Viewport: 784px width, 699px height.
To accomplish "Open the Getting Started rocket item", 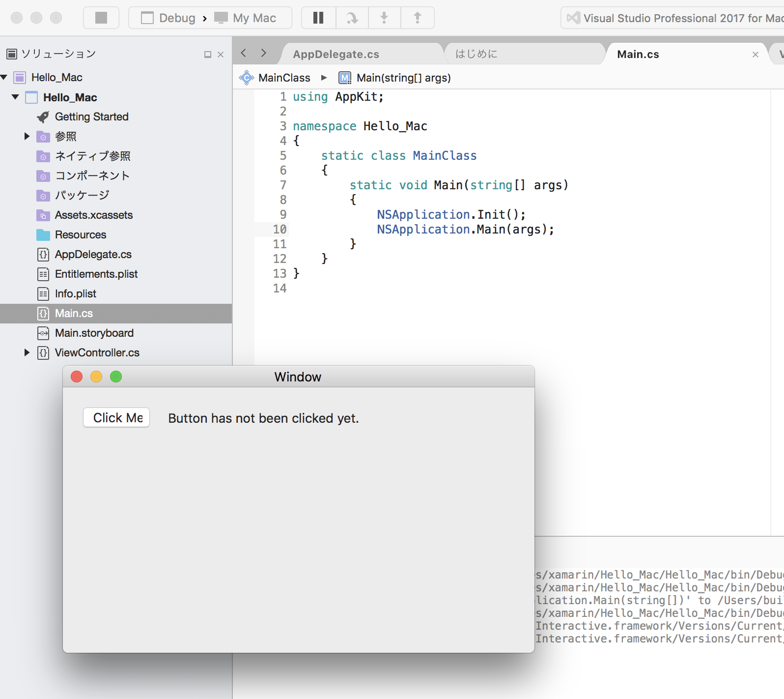I will pyautogui.click(x=82, y=116).
